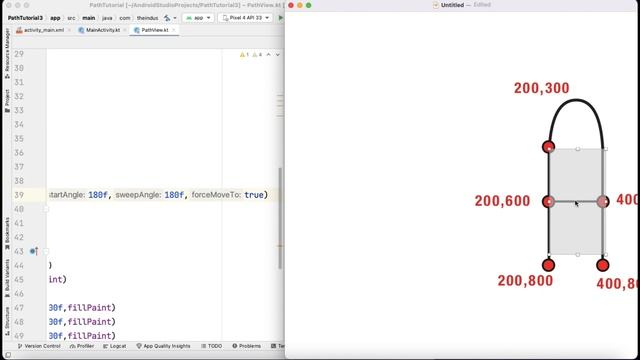Close the activity_main.xml tab
This screenshot has width=640, height=360.
69,30
